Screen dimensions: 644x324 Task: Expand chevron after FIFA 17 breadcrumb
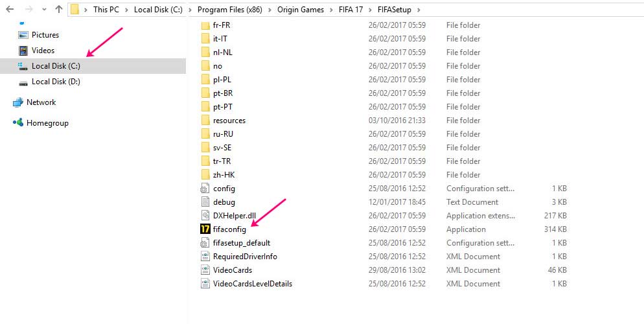pos(371,10)
